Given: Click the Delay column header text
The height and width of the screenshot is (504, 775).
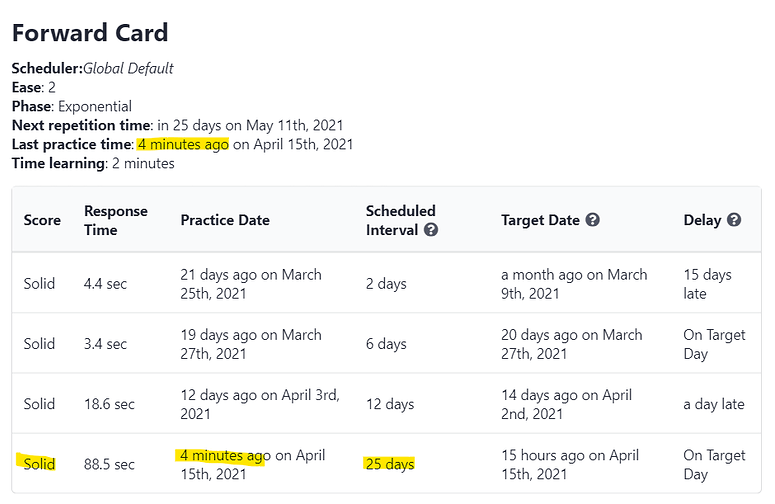Looking at the screenshot, I should click(x=702, y=220).
